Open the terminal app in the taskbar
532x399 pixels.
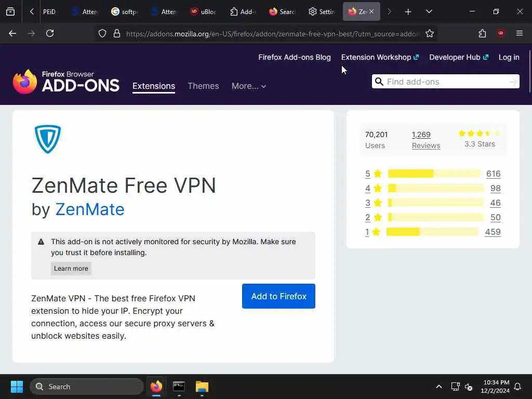pyautogui.click(x=179, y=387)
